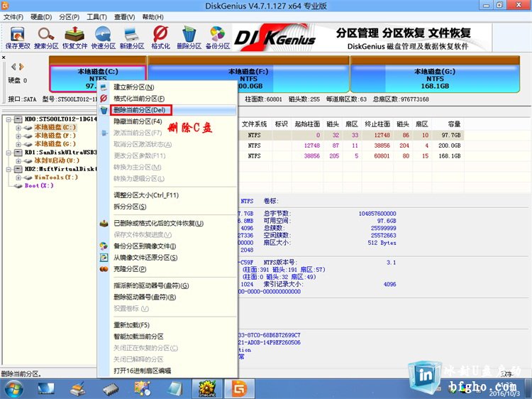Select 本地磁盘(C:) in the disk tree
Viewport: 532px width, 399px height.
click(x=55, y=127)
